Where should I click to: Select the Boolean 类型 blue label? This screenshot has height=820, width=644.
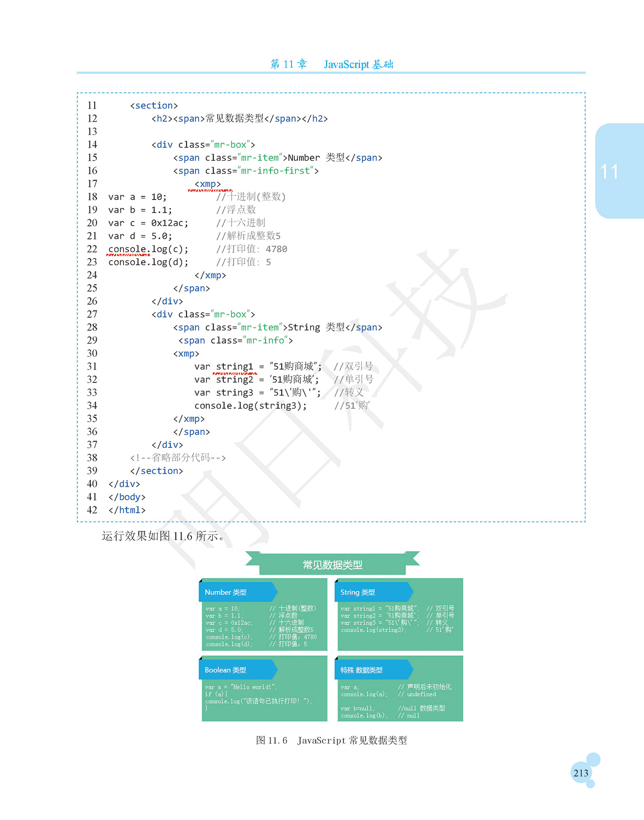[237, 670]
